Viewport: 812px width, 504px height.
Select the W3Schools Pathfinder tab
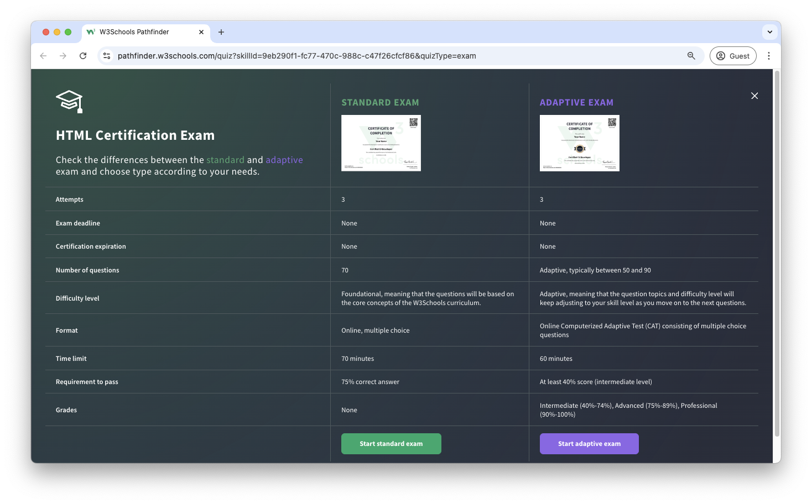[x=138, y=32]
